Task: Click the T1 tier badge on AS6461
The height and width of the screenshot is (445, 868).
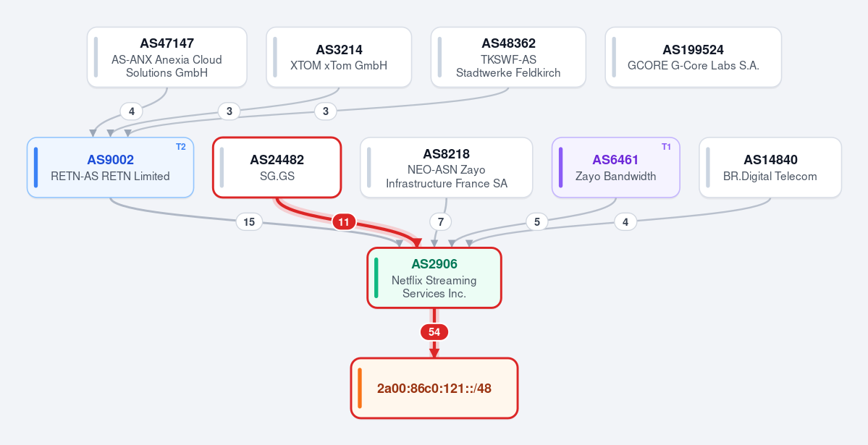Action: [667, 147]
